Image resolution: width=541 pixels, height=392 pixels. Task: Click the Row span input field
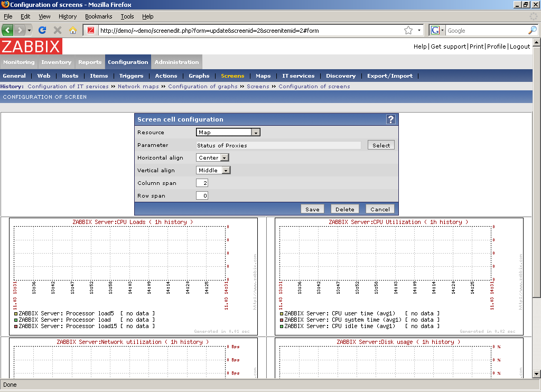202,195
